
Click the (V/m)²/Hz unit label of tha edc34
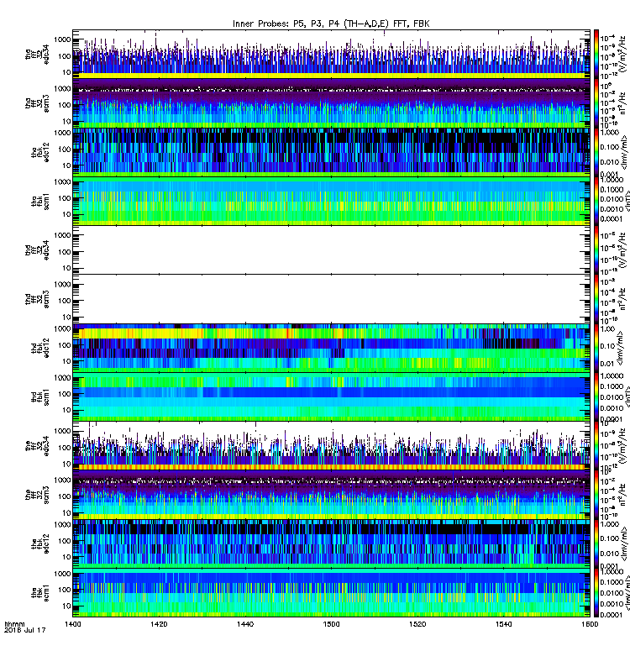[x=623, y=54]
